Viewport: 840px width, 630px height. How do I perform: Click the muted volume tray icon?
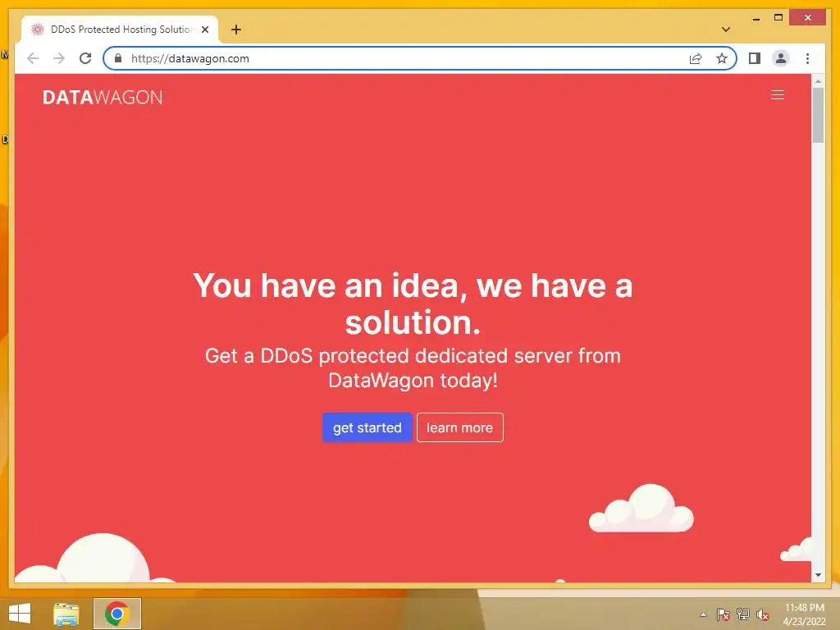pyautogui.click(x=762, y=614)
